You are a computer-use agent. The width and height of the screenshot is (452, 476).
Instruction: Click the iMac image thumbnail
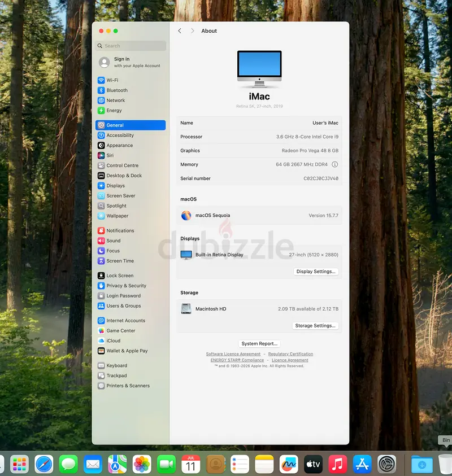[259, 69]
